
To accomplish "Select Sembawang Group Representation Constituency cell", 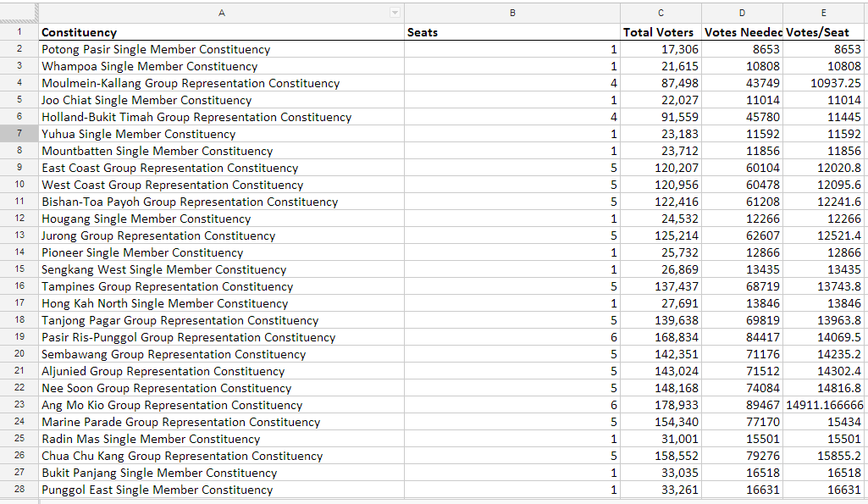I will point(221,354).
